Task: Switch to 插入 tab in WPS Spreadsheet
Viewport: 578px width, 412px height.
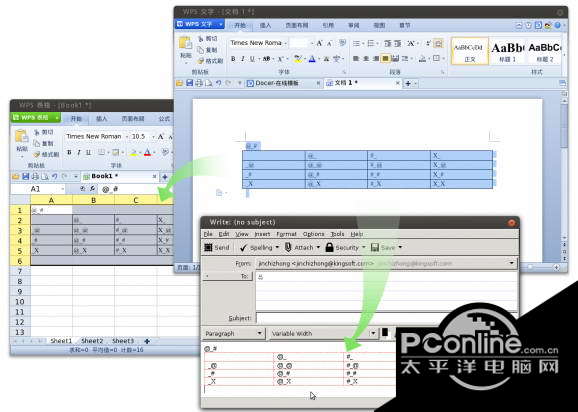Action: (101, 119)
